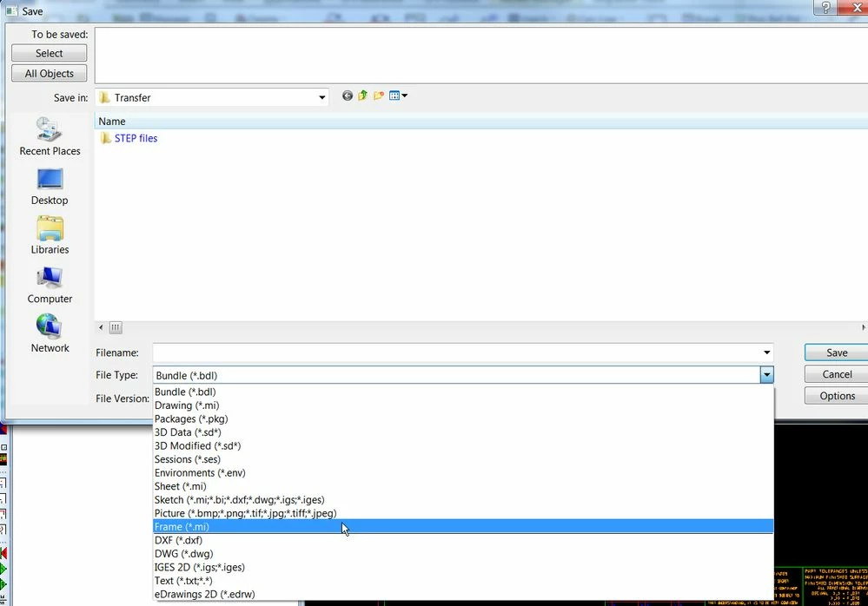The image size is (868, 606).
Task: Choose IGES 2D file type
Action: click(x=463, y=567)
